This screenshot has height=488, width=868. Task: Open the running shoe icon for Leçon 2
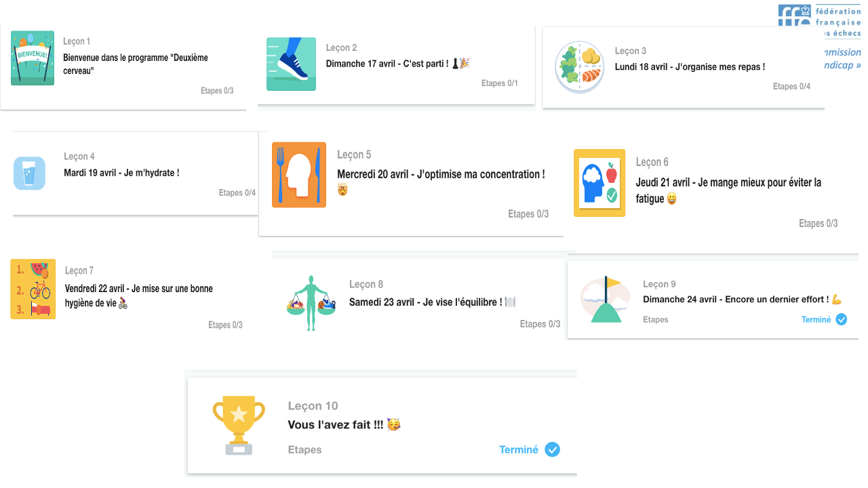pos(291,64)
